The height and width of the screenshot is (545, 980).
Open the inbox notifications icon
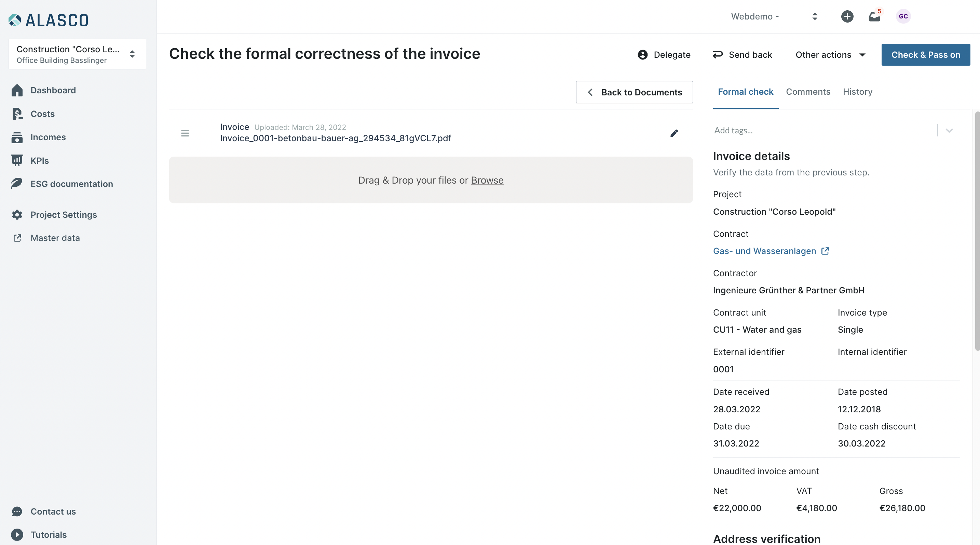(x=874, y=17)
